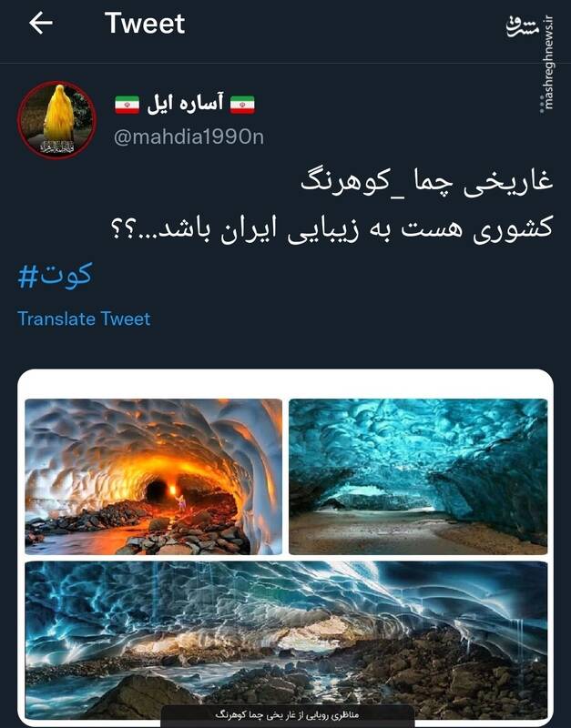Click the tweet line ending with ایران باشد
This screenshot has width=571, height=728.
pyautogui.click(x=332, y=228)
